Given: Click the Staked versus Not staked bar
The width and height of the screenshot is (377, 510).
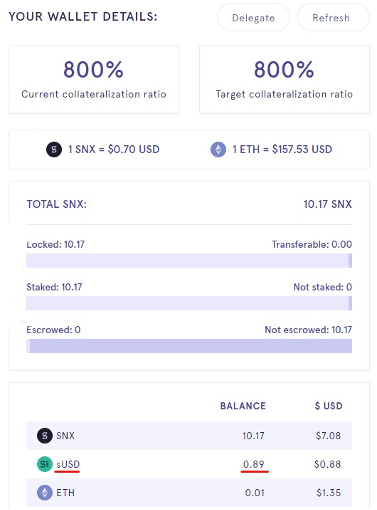Looking at the screenshot, I should click(189, 303).
